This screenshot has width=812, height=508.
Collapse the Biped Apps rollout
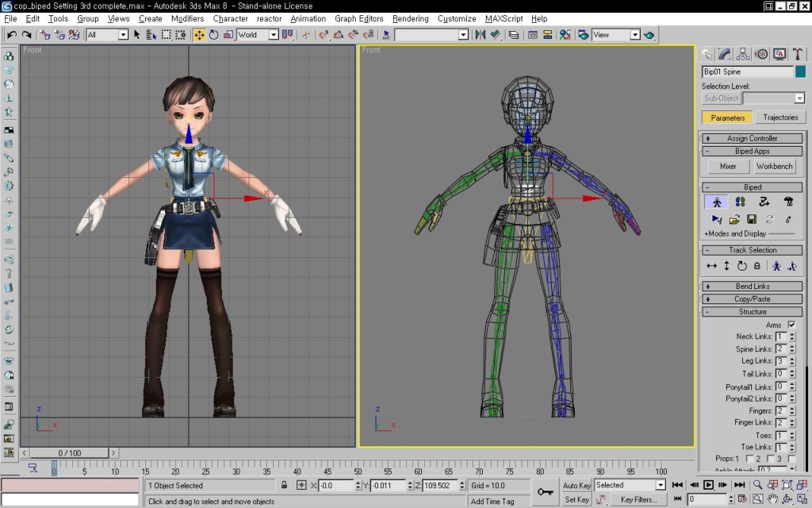[x=752, y=152]
